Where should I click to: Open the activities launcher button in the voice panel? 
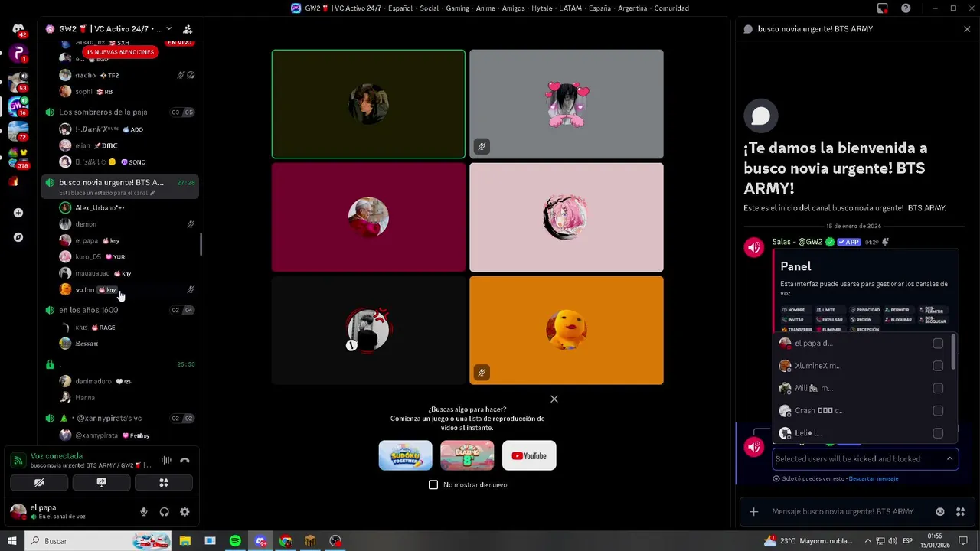tap(163, 483)
